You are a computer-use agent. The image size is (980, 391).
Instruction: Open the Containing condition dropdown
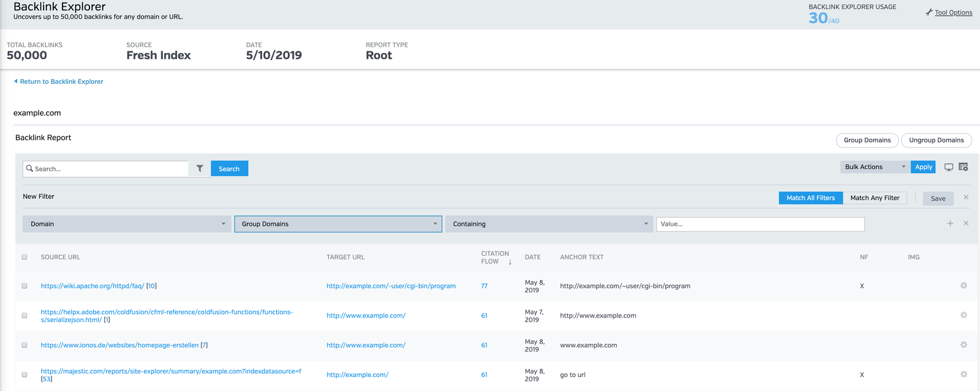click(x=549, y=224)
